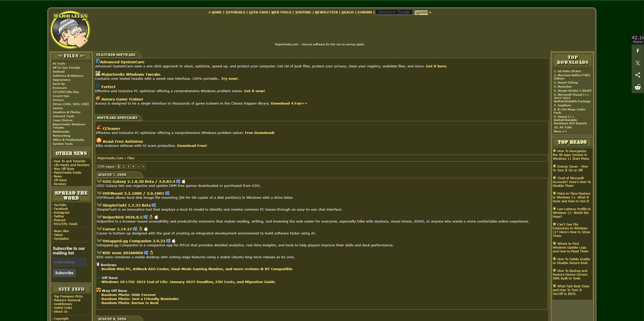Viewport: 644px width, 321px height.
Task: Click Files in the breadcrumb
Action: click(x=131, y=158)
